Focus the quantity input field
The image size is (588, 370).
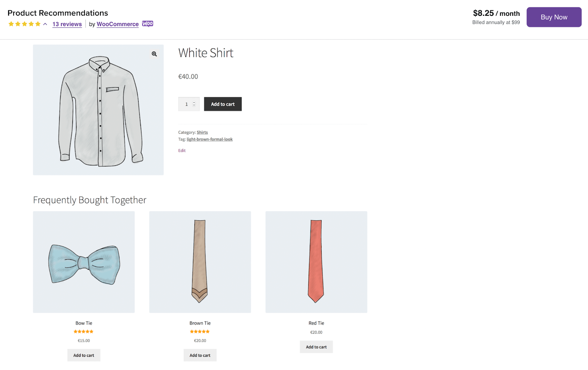coord(186,104)
